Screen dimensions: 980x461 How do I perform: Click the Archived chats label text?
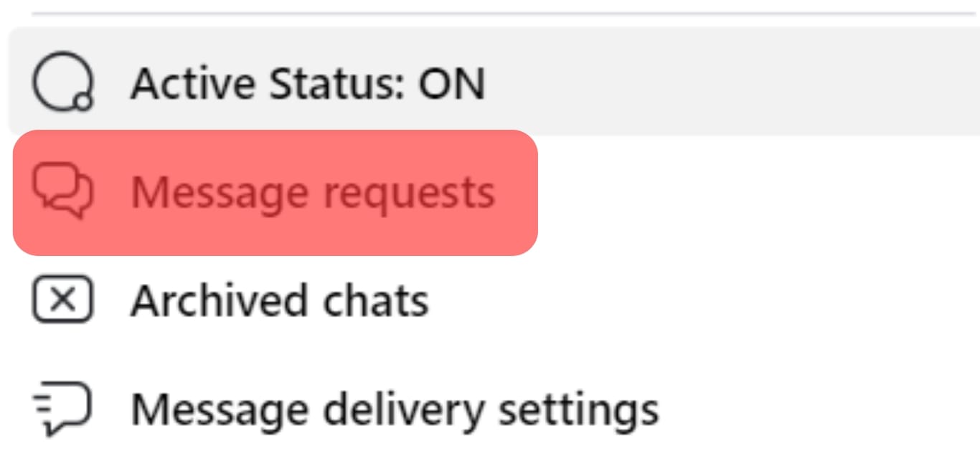point(278,300)
